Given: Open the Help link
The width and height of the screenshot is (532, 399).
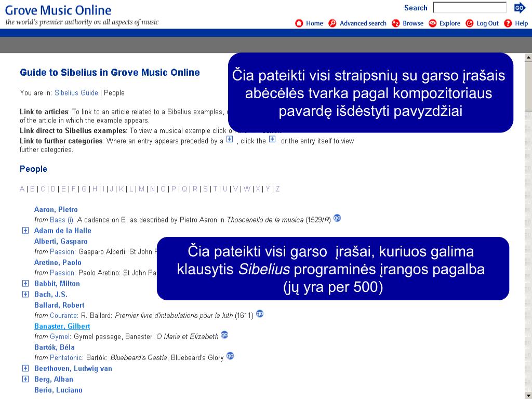Looking at the screenshot, I should tap(522, 23).
